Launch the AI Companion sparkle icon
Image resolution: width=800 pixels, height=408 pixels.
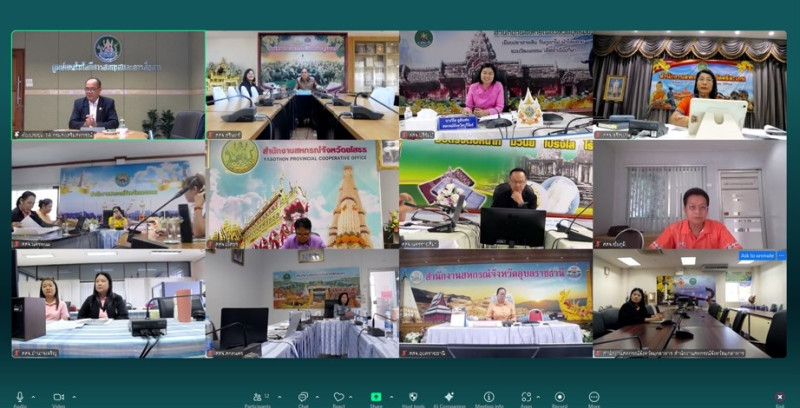click(449, 397)
